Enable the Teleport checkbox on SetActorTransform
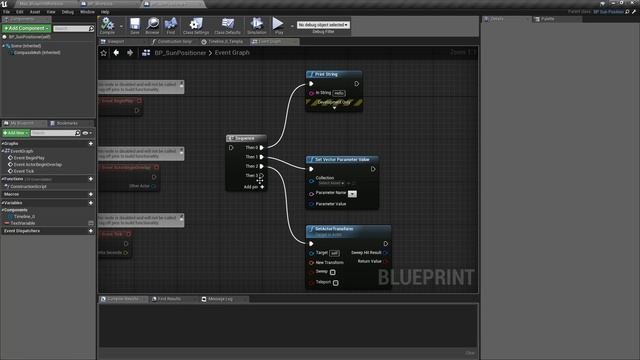Screen dimensions: 640x360 [x=336, y=283]
